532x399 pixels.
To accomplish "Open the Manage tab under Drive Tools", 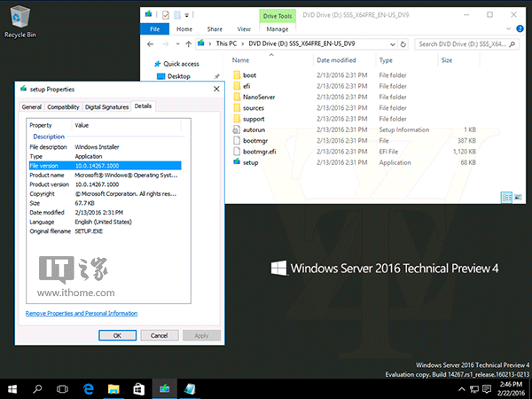I will 278,29.
